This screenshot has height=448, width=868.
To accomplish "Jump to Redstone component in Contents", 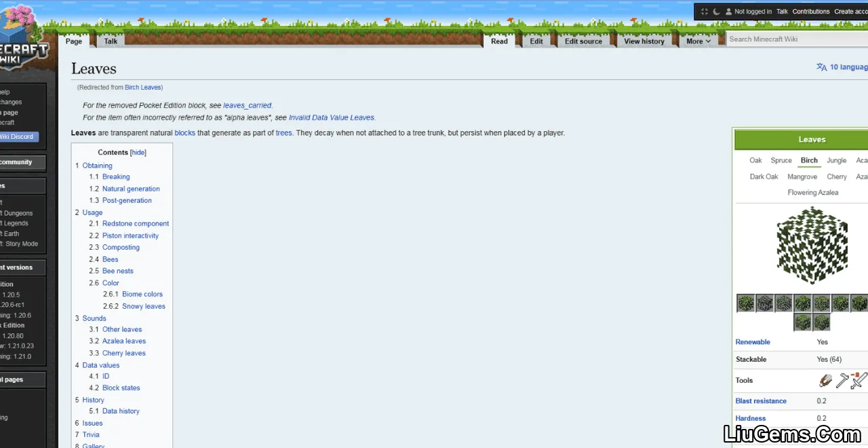I will click(x=136, y=224).
